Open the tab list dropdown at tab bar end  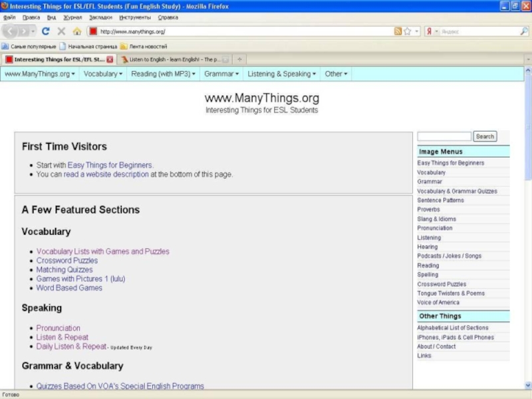point(528,59)
